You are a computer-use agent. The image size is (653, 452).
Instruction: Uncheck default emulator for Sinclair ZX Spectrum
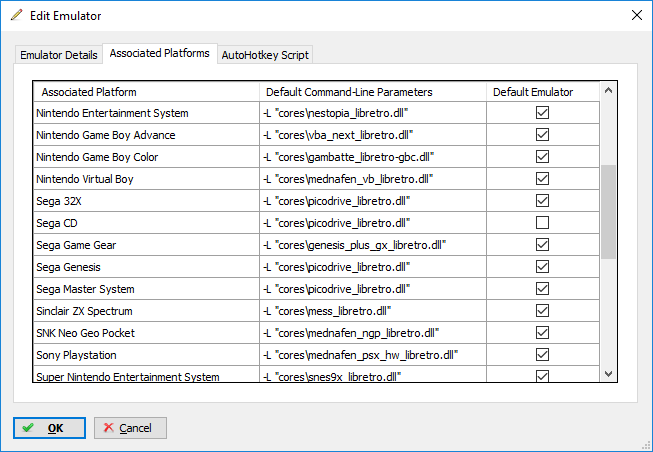542,311
